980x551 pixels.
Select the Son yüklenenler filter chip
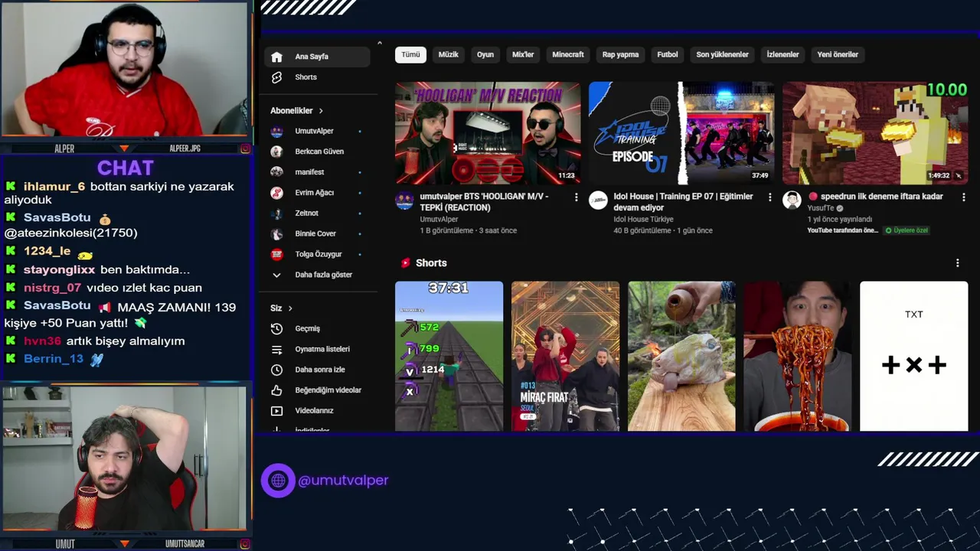722,54
